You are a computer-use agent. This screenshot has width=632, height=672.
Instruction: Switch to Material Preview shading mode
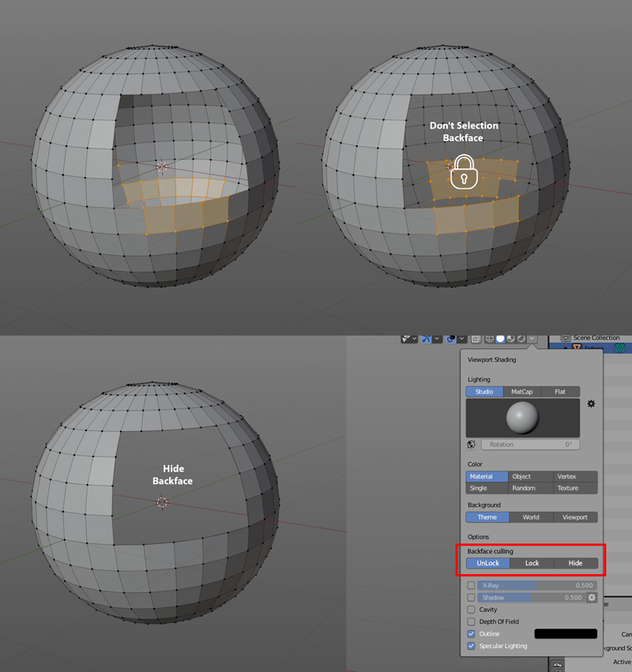(510, 339)
